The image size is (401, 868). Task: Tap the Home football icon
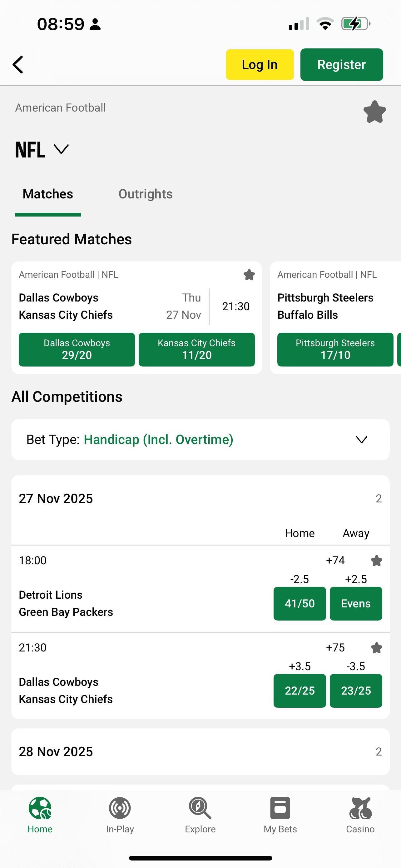[40, 809]
